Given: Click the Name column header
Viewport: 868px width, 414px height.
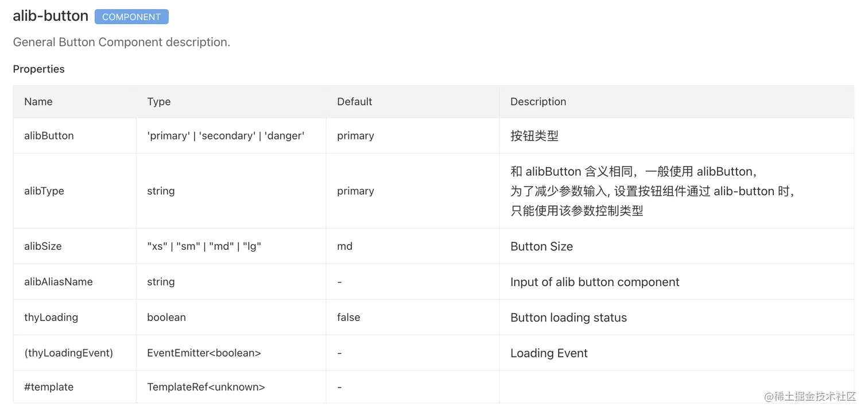Looking at the screenshot, I should click(38, 102).
